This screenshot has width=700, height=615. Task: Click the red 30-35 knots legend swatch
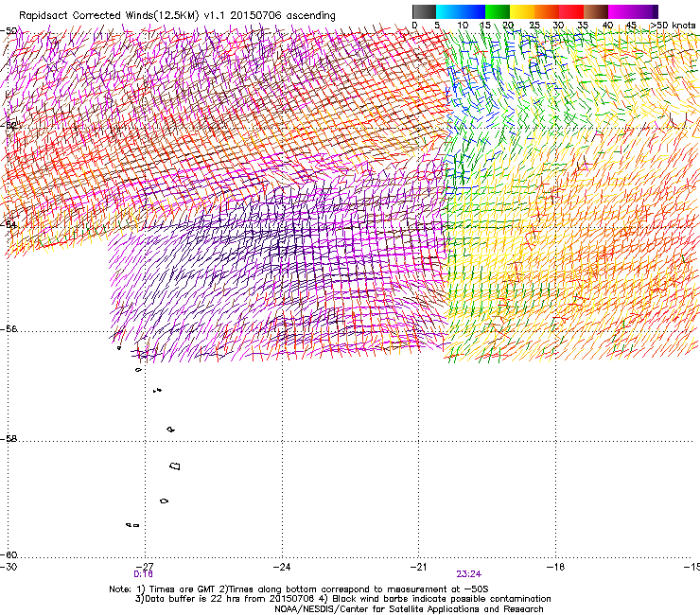pyautogui.click(x=571, y=11)
